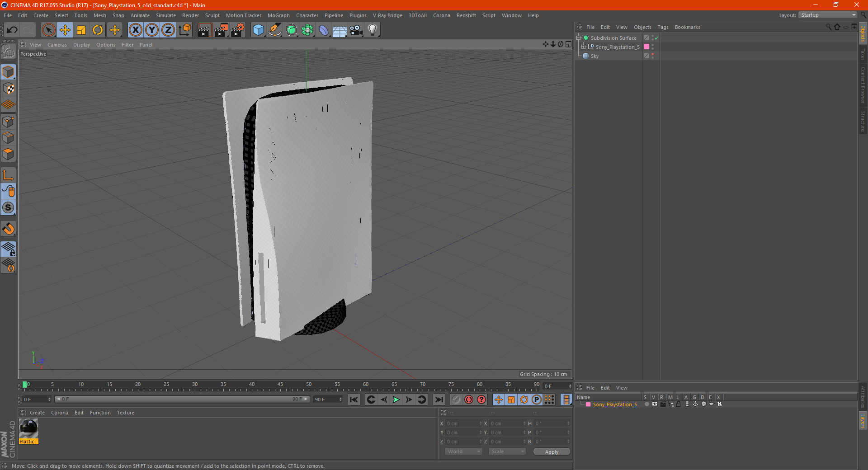This screenshot has width=868, height=470.
Task: Activate the Scale tool
Action: coord(81,30)
